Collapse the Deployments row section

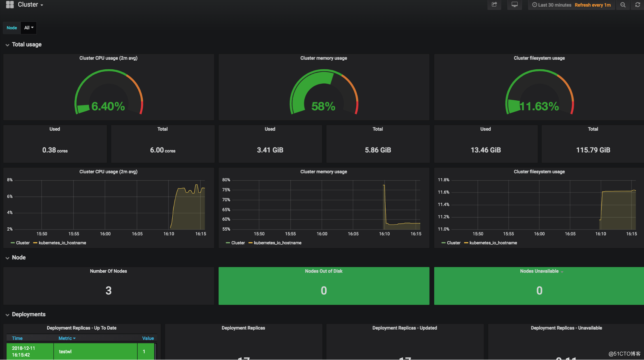25,314
